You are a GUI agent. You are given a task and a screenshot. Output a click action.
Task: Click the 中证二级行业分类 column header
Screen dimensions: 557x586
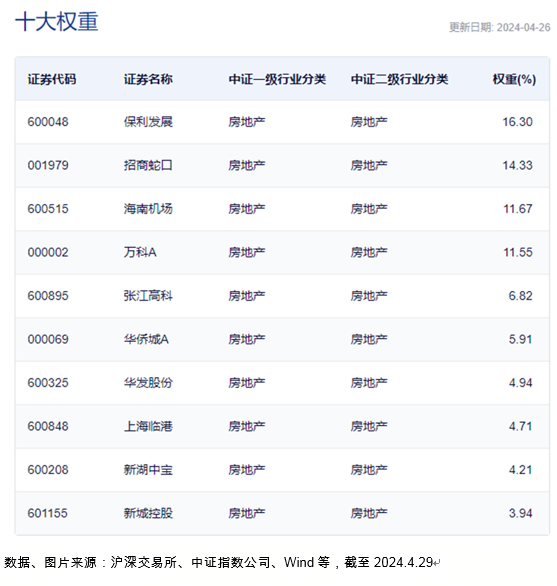(x=399, y=79)
